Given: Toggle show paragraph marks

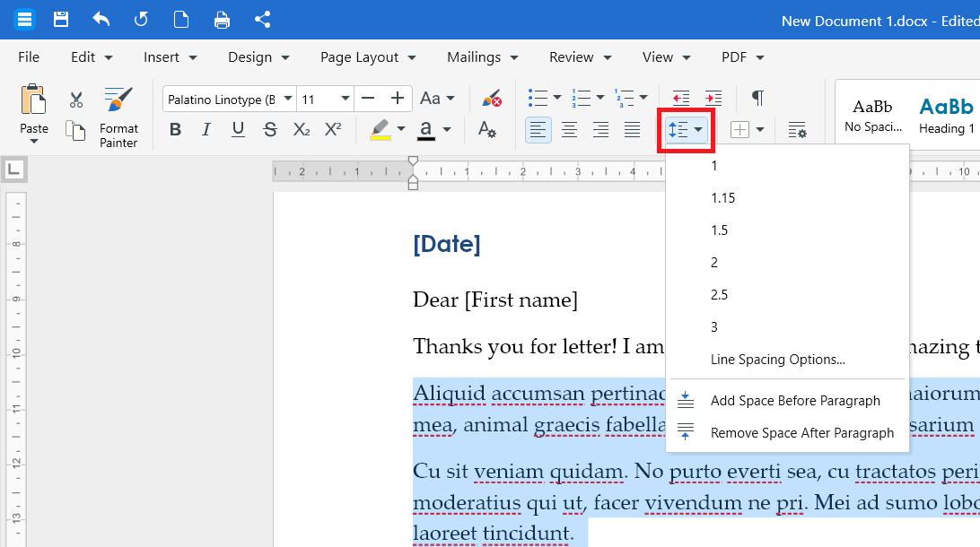Looking at the screenshot, I should (757, 98).
